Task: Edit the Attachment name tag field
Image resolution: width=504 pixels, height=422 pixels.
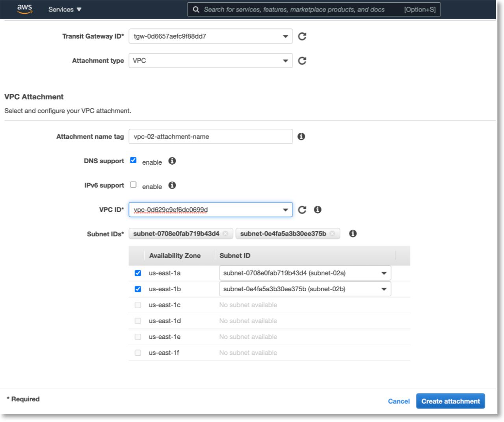Action: tap(210, 136)
